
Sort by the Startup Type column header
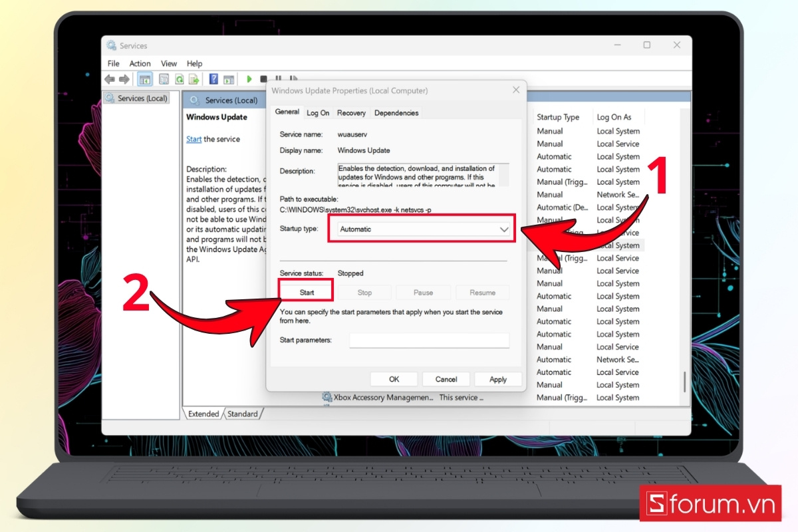coord(559,117)
